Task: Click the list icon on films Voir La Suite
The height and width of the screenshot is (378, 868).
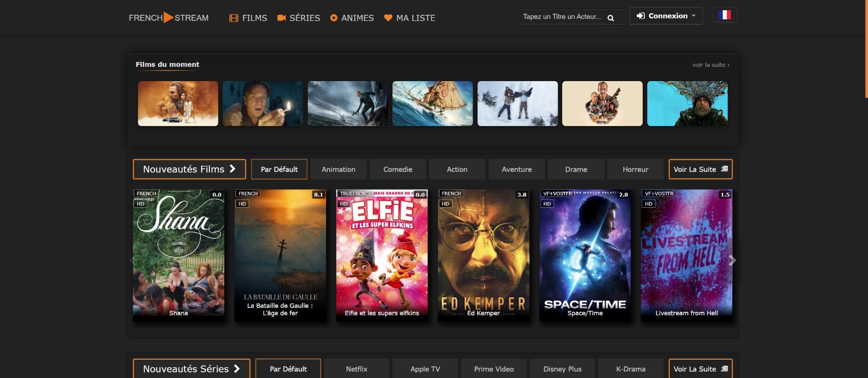Action: [724, 169]
